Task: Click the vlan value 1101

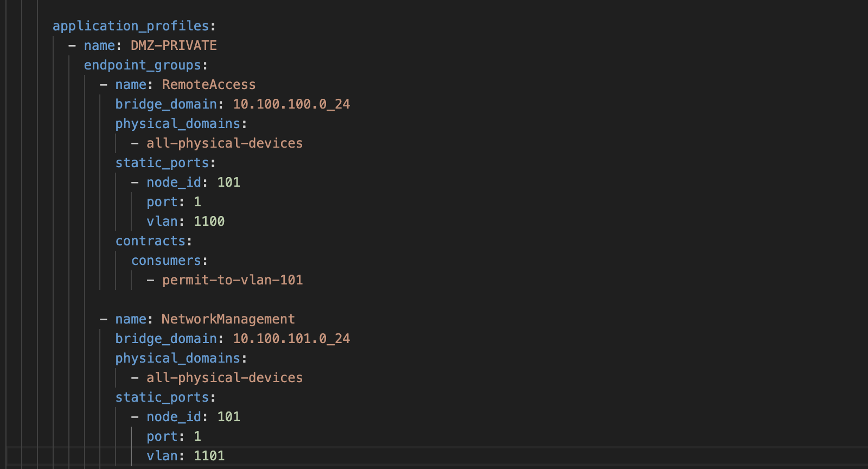Action: pyautogui.click(x=209, y=456)
